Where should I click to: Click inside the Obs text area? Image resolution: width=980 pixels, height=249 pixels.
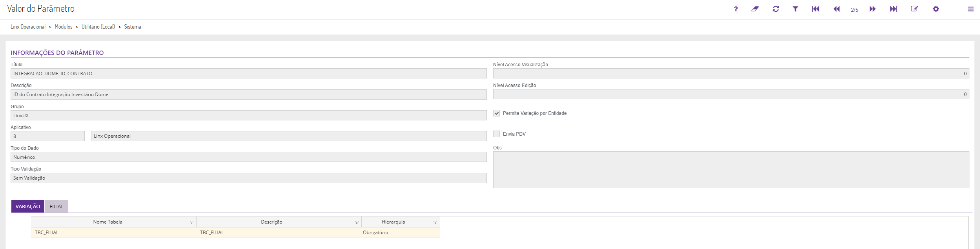point(731,170)
